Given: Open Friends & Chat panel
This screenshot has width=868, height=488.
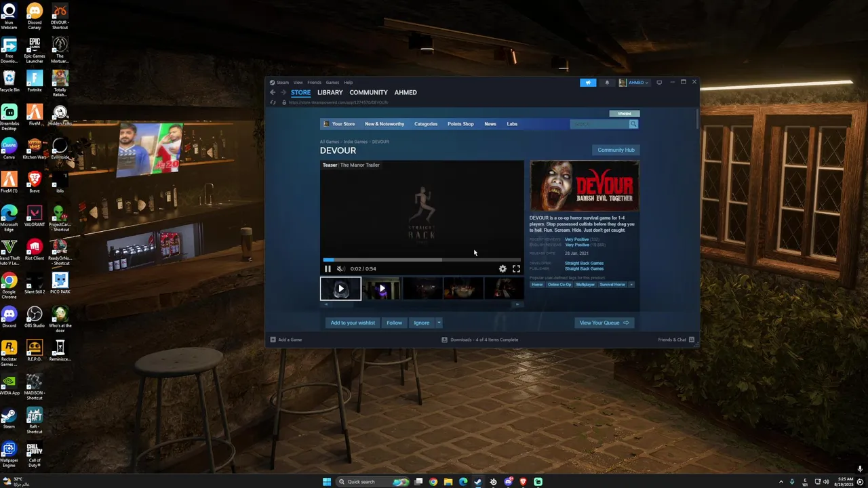Looking at the screenshot, I should 676,340.
